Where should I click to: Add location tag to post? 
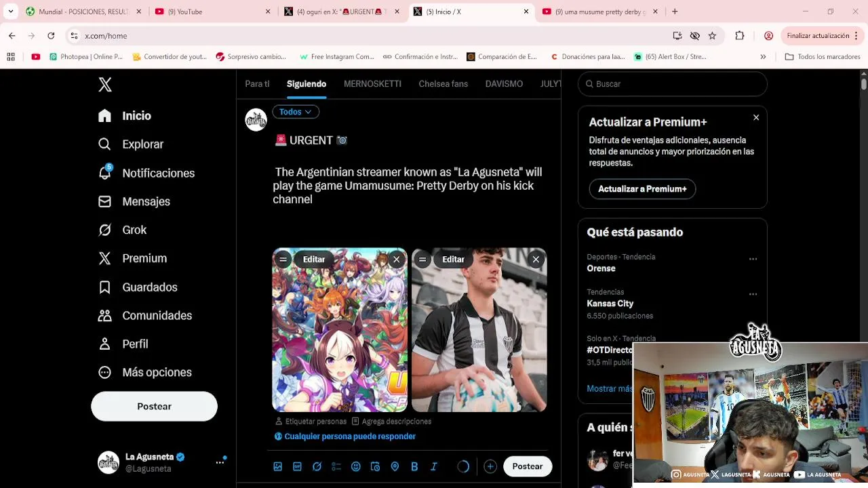395,466
